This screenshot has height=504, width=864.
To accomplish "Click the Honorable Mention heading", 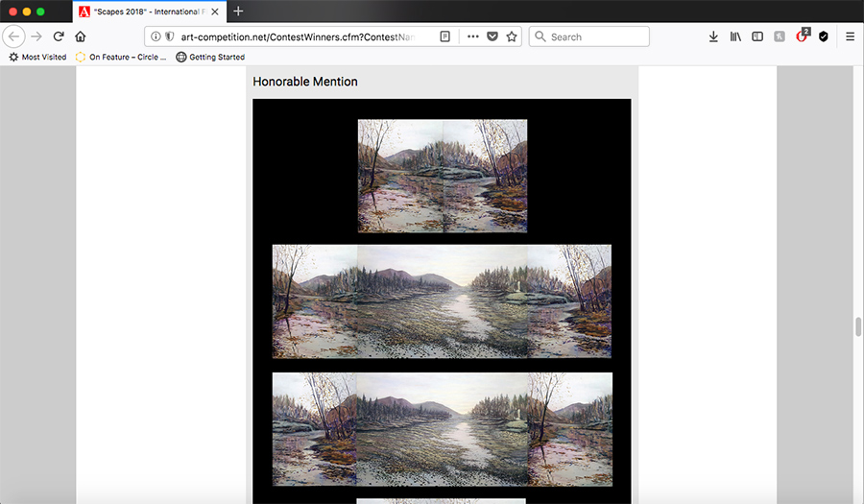I will pos(305,82).
